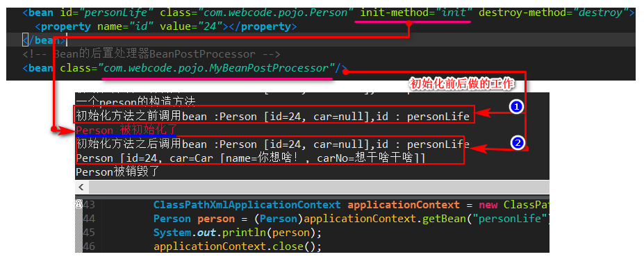Click the destroy-method="destroy" attribute

pyautogui.click(x=553, y=12)
